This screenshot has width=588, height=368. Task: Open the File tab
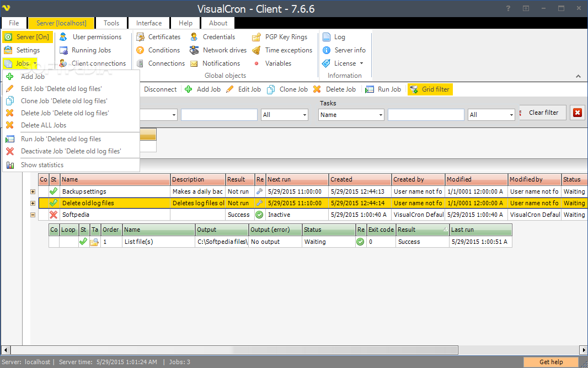(x=14, y=23)
